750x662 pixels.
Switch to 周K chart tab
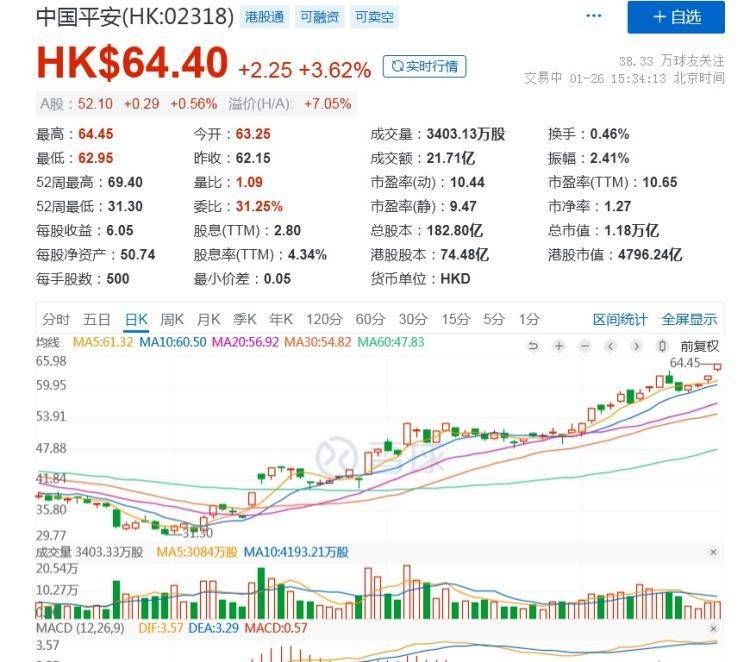point(172,319)
